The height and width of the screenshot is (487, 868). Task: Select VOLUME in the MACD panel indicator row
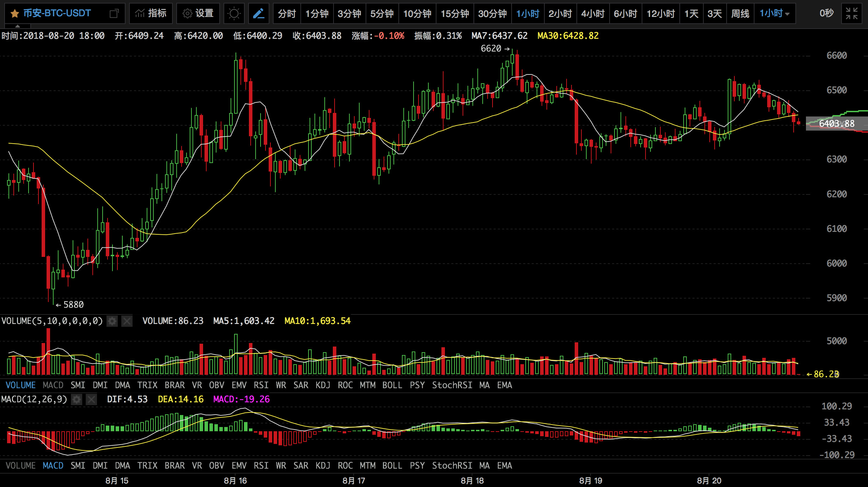tap(20, 465)
